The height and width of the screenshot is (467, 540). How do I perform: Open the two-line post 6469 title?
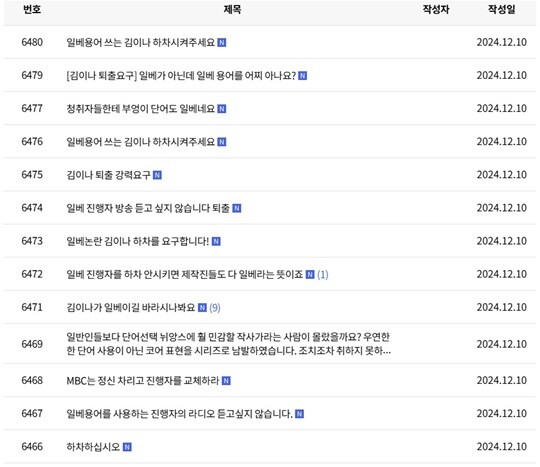(x=228, y=344)
